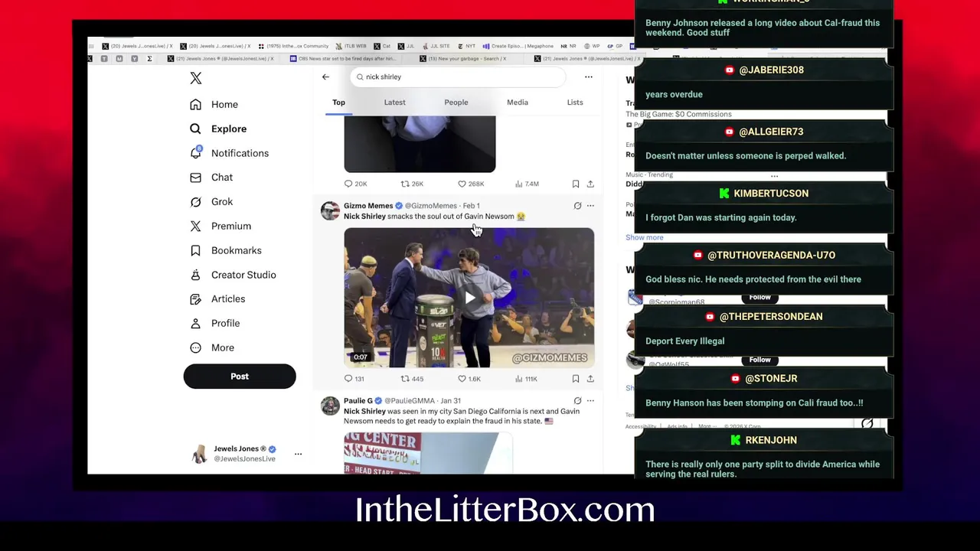
Task: Click the upper Follow button in suggestions
Action: click(759, 298)
